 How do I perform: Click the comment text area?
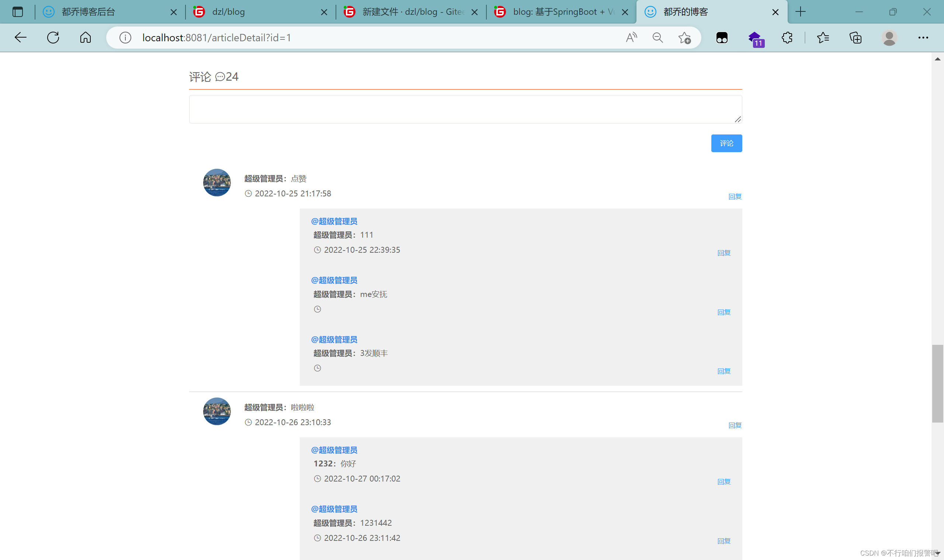[465, 109]
